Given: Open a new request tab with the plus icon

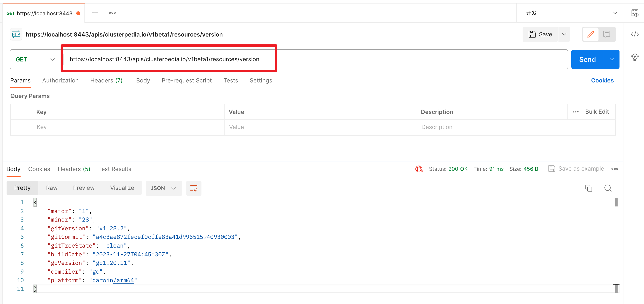Looking at the screenshot, I should (x=95, y=13).
